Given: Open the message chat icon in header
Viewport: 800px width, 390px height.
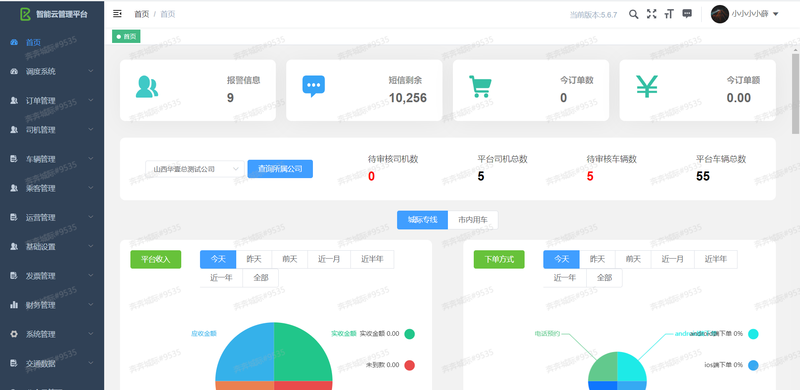Looking at the screenshot, I should [687, 14].
